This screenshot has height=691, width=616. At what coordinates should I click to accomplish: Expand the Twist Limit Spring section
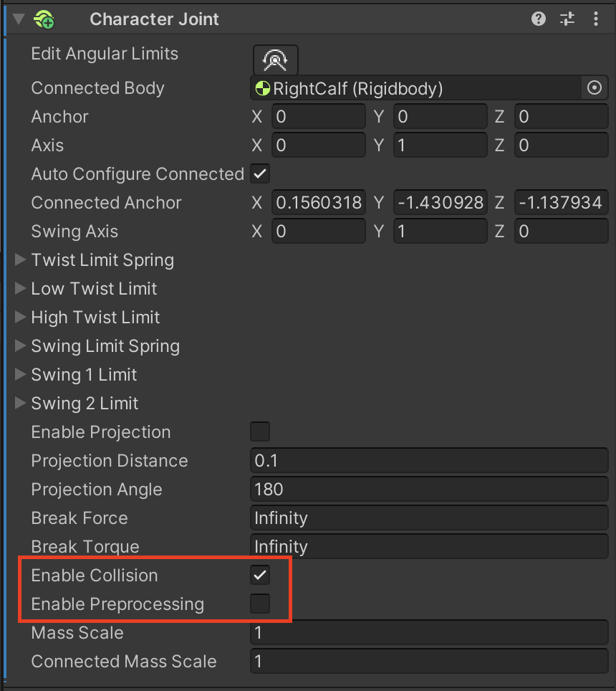coord(20,260)
